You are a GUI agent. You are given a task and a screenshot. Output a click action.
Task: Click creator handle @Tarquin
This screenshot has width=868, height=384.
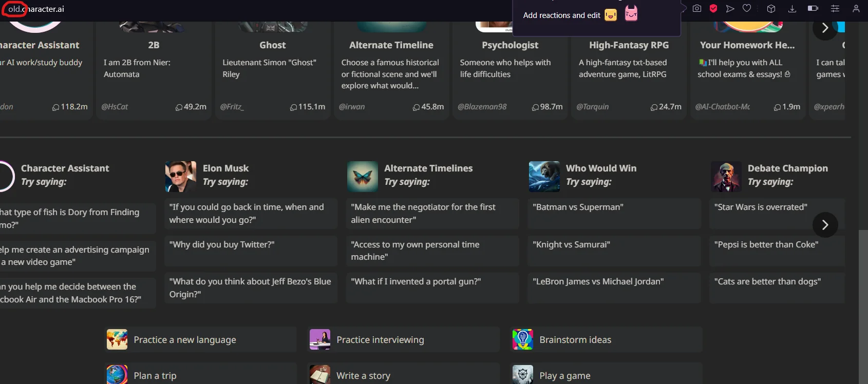click(592, 107)
